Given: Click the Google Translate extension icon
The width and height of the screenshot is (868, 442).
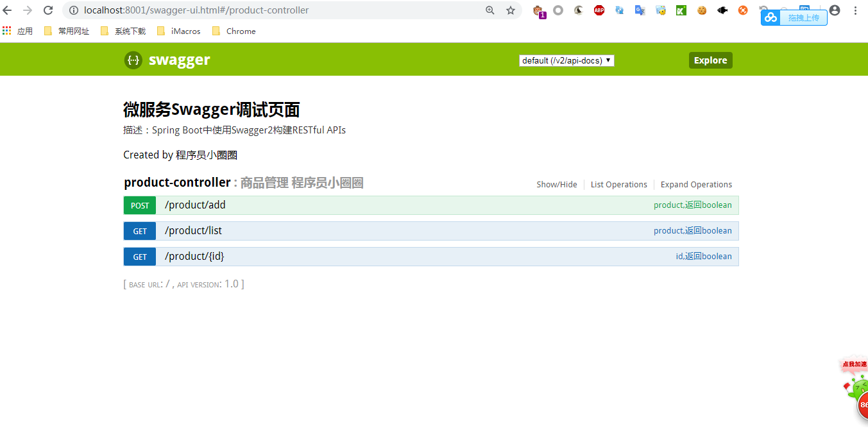Looking at the screenshot, I should pos(640,10).
